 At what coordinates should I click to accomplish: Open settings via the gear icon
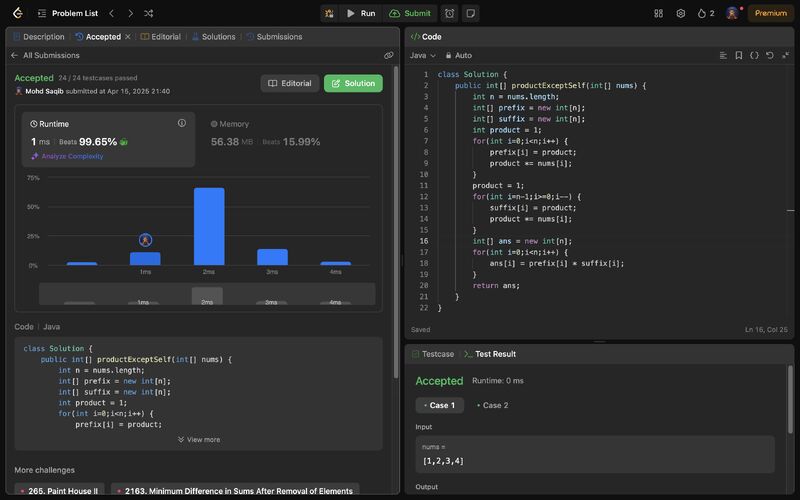(680, 13)
